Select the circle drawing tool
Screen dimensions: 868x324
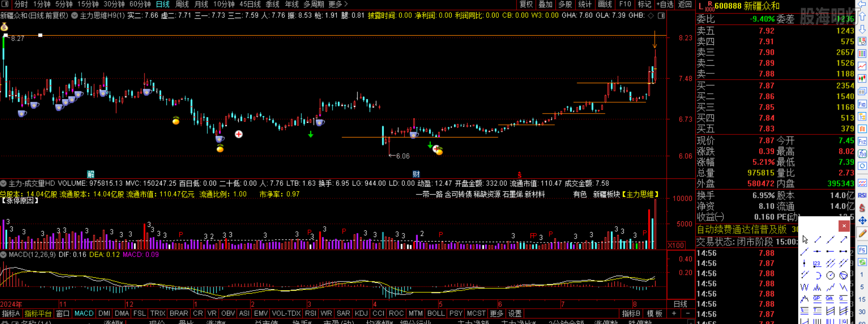(830, 275)
